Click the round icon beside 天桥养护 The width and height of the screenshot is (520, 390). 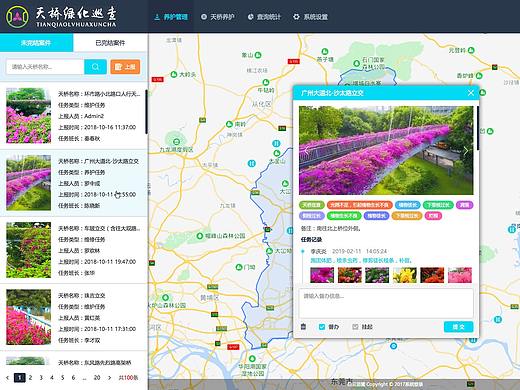204,17
